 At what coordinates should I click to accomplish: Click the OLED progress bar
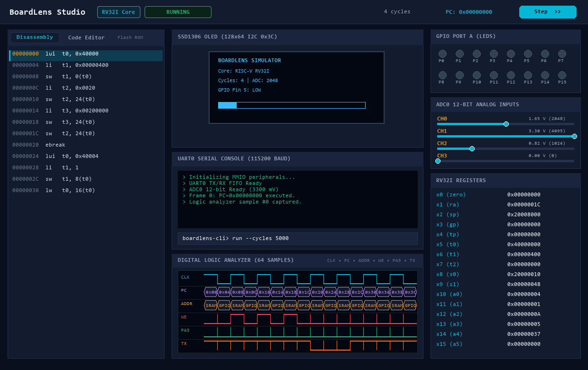point(292,105)
